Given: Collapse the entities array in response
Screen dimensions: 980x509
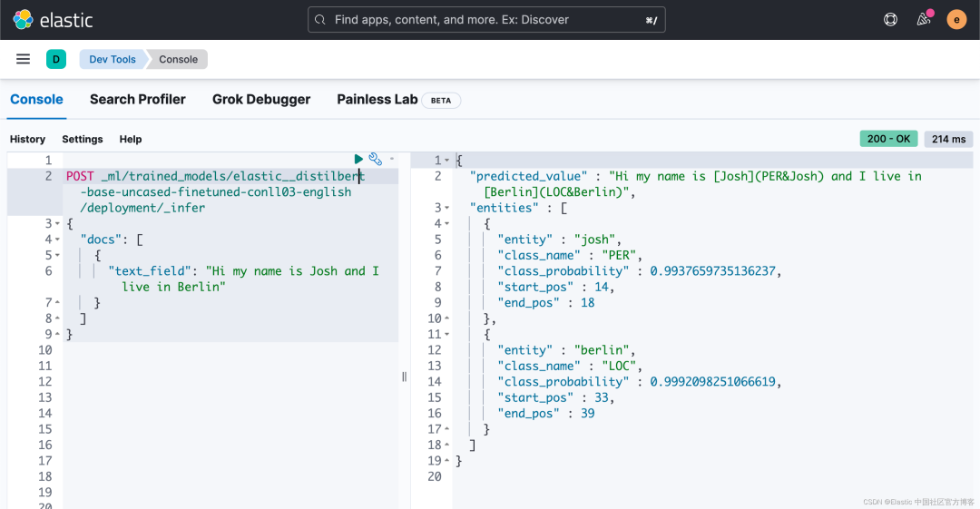Looking at the screenshot, I should pos(446,208).
